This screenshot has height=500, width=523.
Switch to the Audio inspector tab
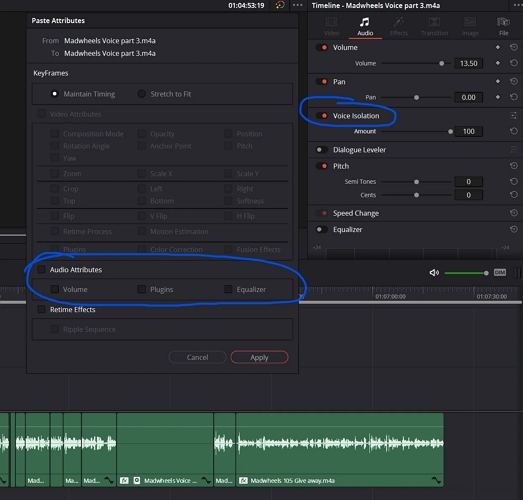point(365,27)
